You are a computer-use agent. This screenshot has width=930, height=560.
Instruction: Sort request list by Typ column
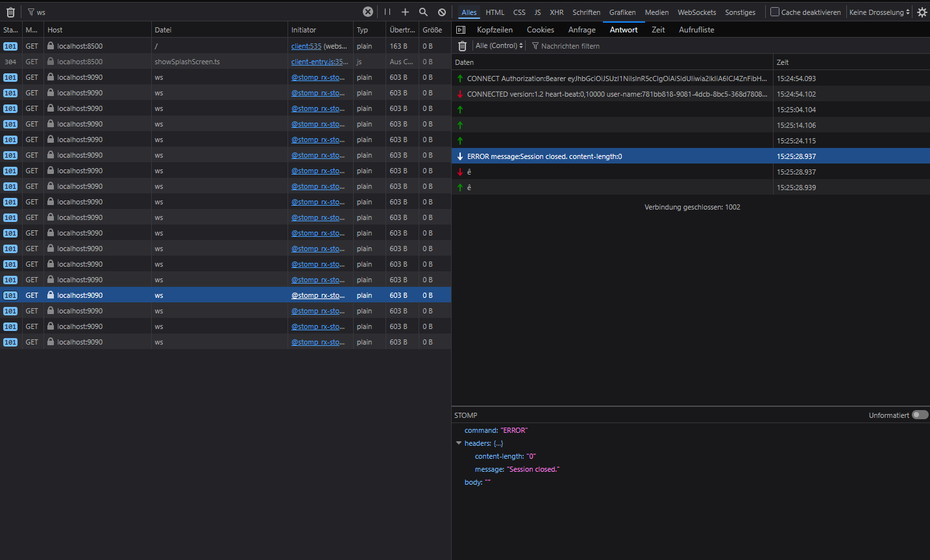point(370,30)
